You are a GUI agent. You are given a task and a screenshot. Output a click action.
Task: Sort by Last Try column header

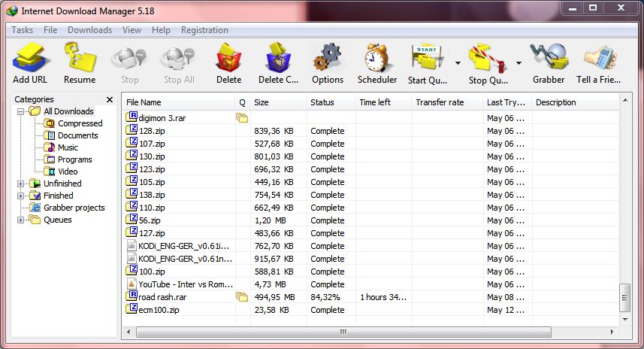[507, 102]
